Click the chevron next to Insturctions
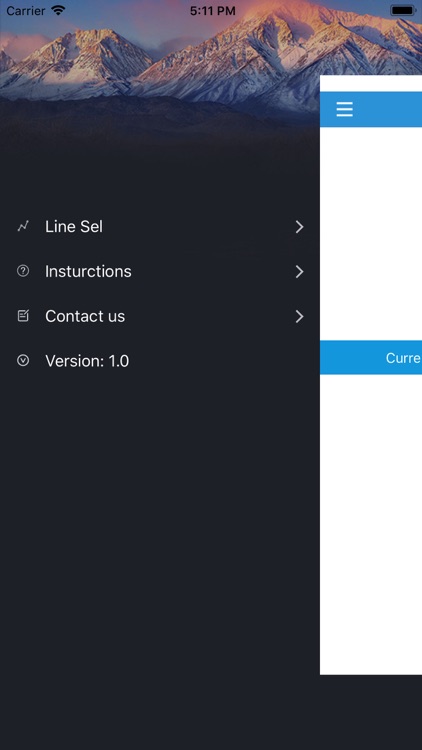422x750 pixels. pyautogui.click(x=300, y=272)
